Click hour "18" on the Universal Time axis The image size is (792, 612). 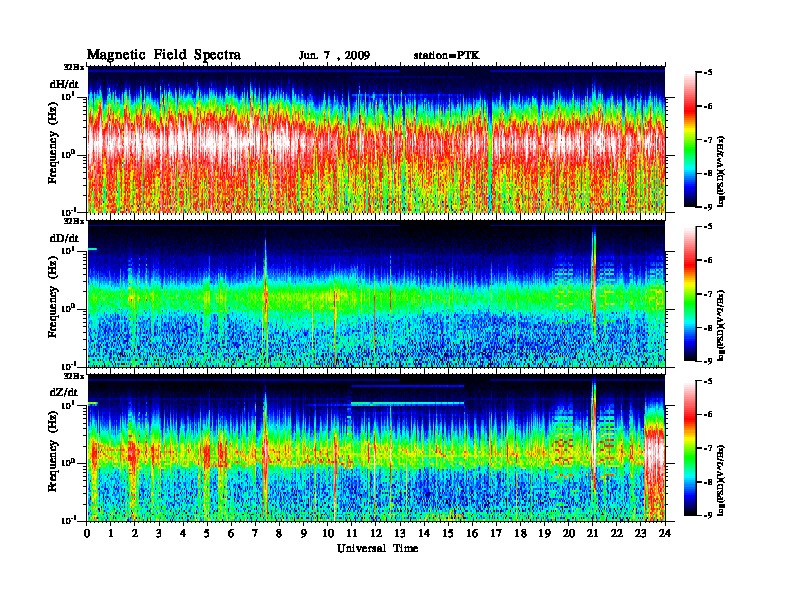(520, 533)
